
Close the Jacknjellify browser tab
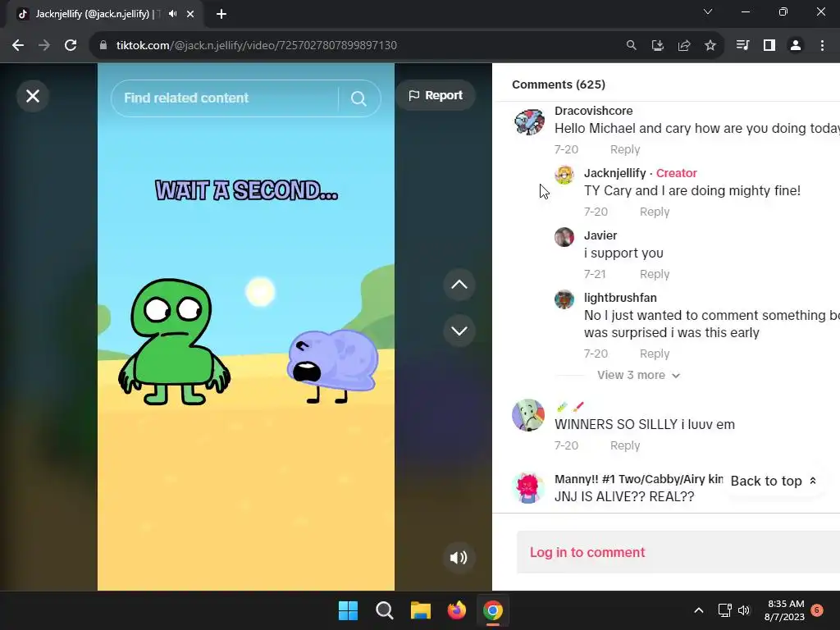[x=190, y=14]
